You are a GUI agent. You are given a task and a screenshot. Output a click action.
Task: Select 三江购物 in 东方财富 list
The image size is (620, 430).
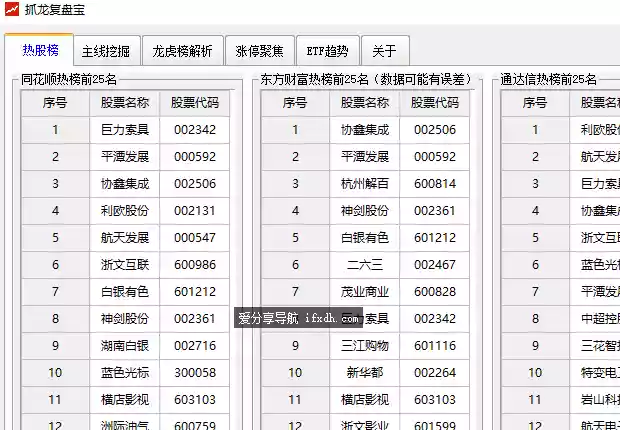click(365, 345)
